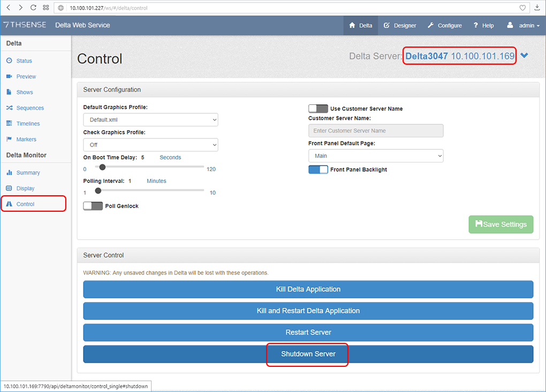
Task: Click the Status clock icon in sidebar
Action: 9,60
